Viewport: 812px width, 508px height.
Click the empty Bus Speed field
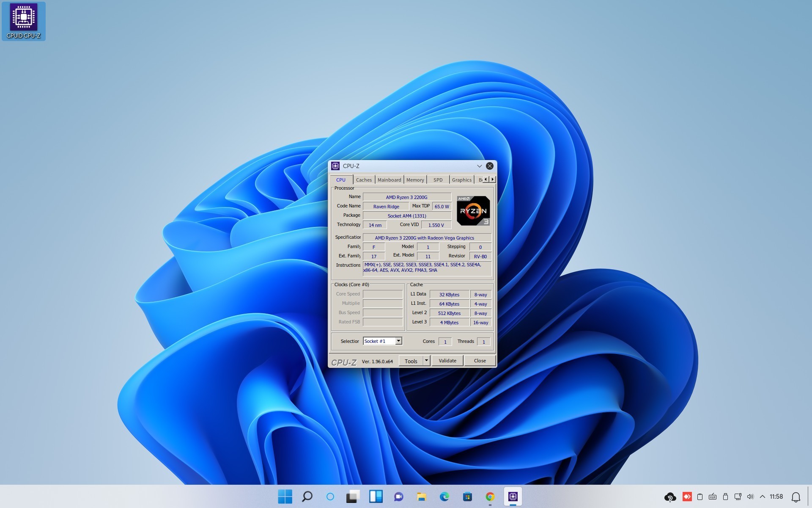383,313
